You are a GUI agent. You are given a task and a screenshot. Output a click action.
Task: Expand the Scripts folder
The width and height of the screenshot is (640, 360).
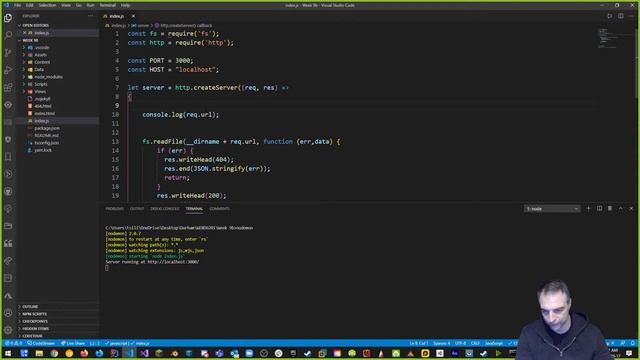click(40, 84)
